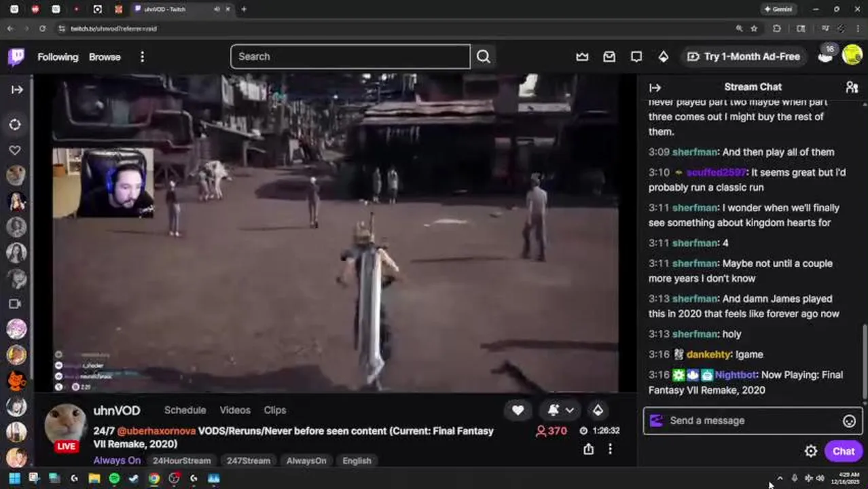Image resolution: width=868 pixels, height=489 pixels.
Task: Show hidden system tray icons chevron
Action: pos(780,478)
